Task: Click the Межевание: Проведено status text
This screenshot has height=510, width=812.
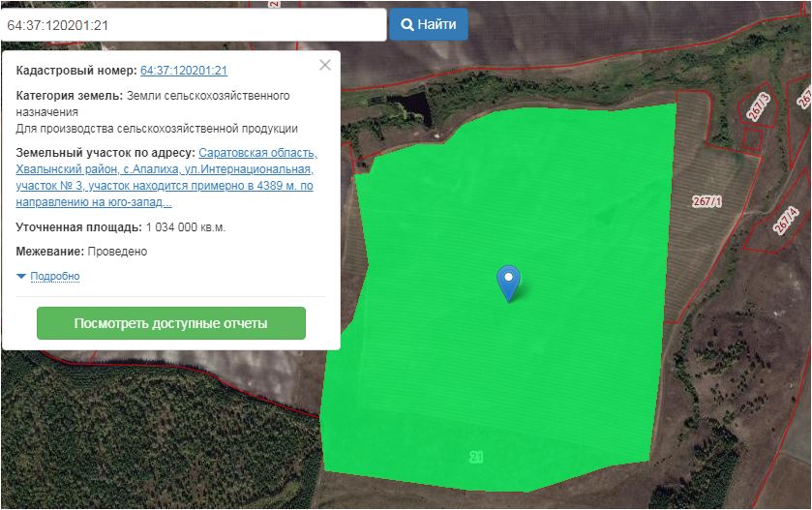Action: [81, 252]
